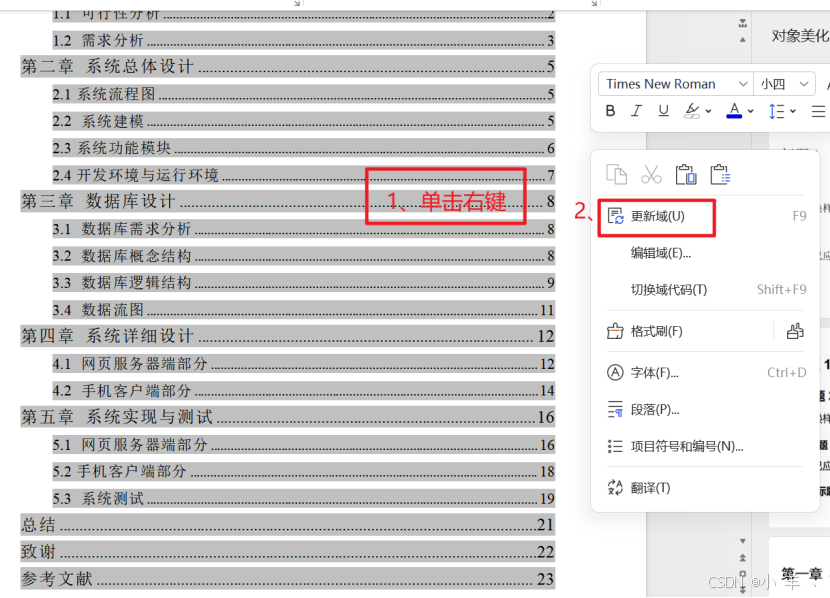
Task: Open 段落(P)... from context menu
Action: [707, 410]
